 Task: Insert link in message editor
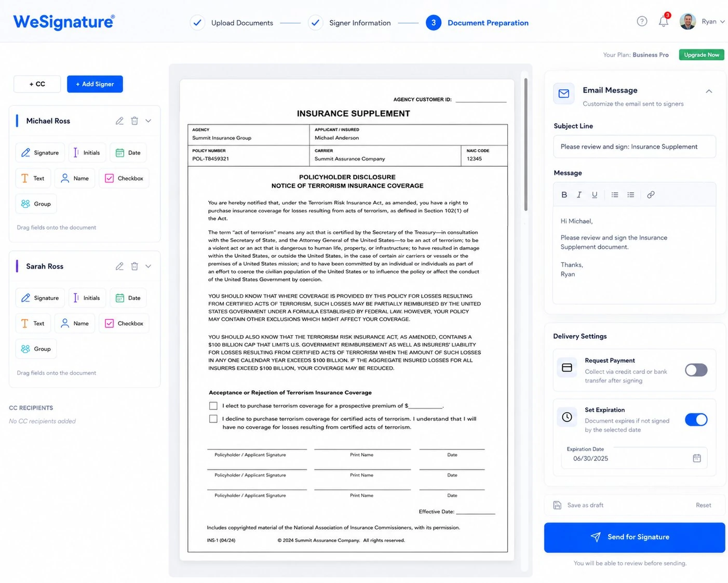651,195
